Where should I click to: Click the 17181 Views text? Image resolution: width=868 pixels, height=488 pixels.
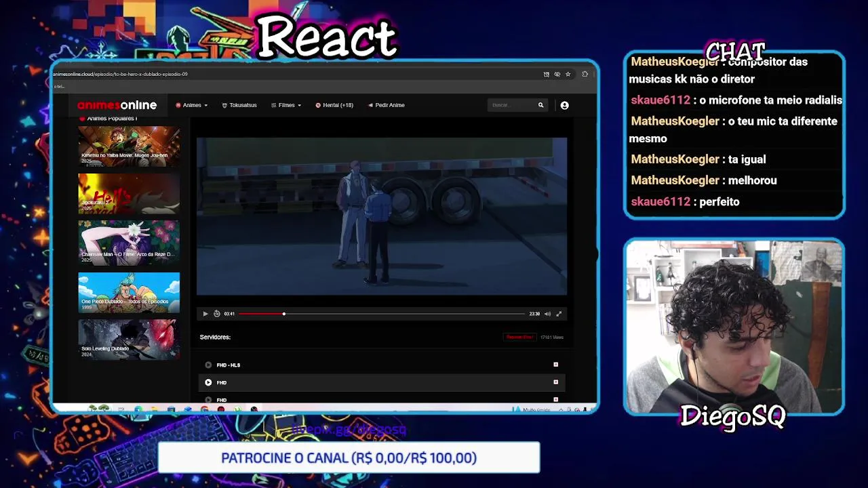click(552, 337)
